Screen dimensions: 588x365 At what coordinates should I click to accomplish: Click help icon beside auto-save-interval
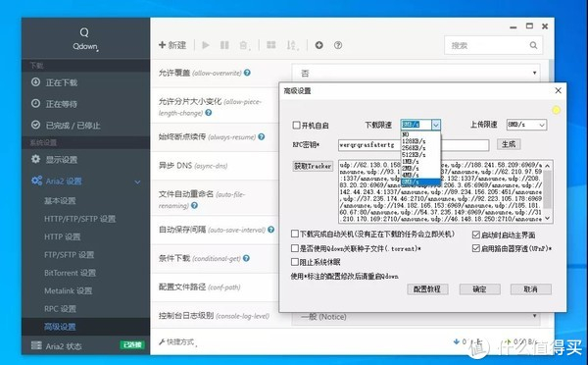tap(270, 230)
